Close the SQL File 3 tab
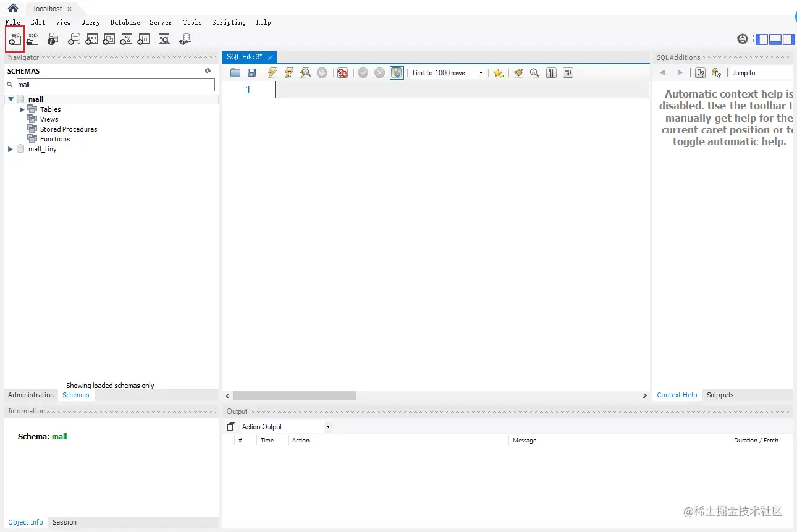Image resolution: width=797 pixels, height=532 pixels. click(270, 57)
